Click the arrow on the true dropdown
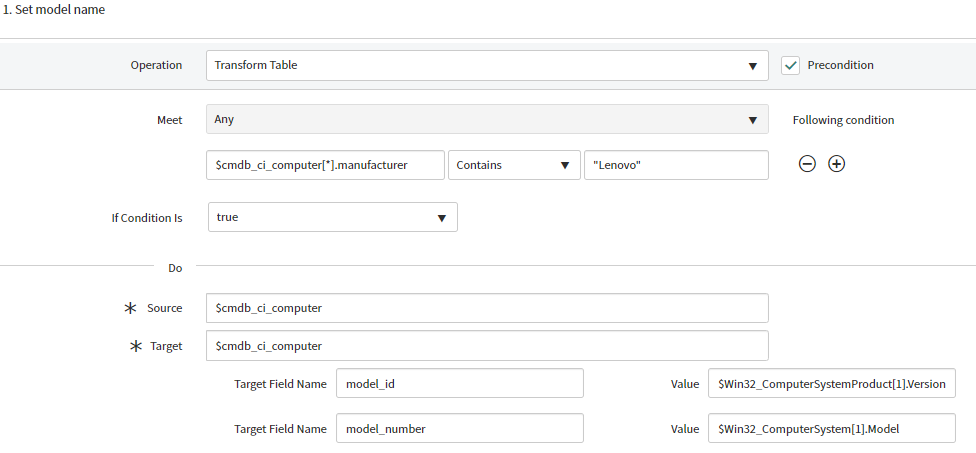This screenshot has height=453, width=976. coord(442,218)
